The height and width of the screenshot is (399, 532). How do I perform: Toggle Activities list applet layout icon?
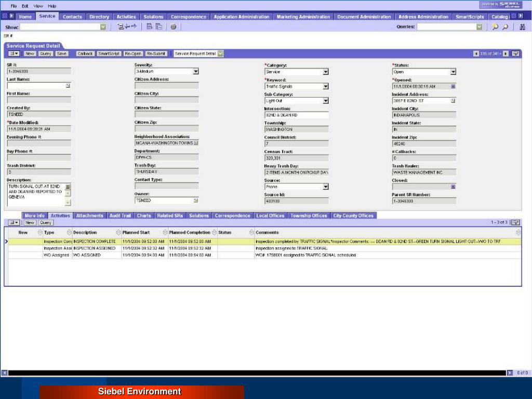(x=516, y=222)
